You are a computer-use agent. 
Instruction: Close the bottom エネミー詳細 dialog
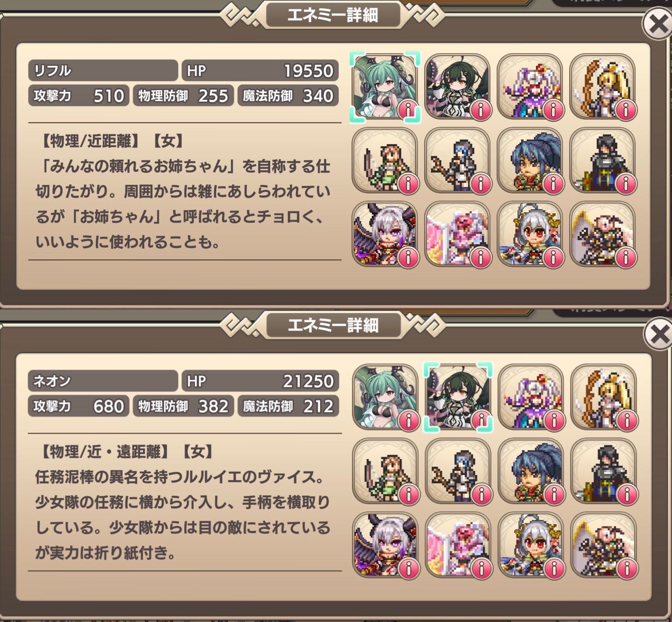click(x=659, y=335)
